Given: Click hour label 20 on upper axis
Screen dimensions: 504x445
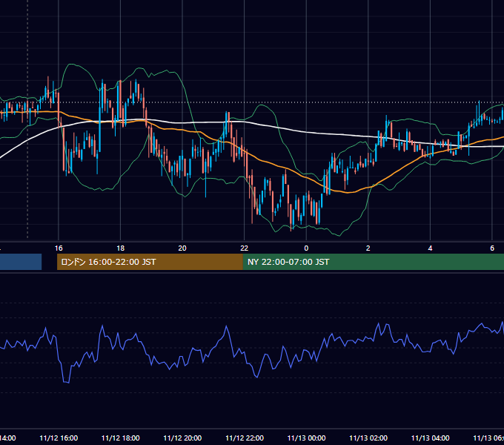Looking at the screenshot, I should pos(182,248).
